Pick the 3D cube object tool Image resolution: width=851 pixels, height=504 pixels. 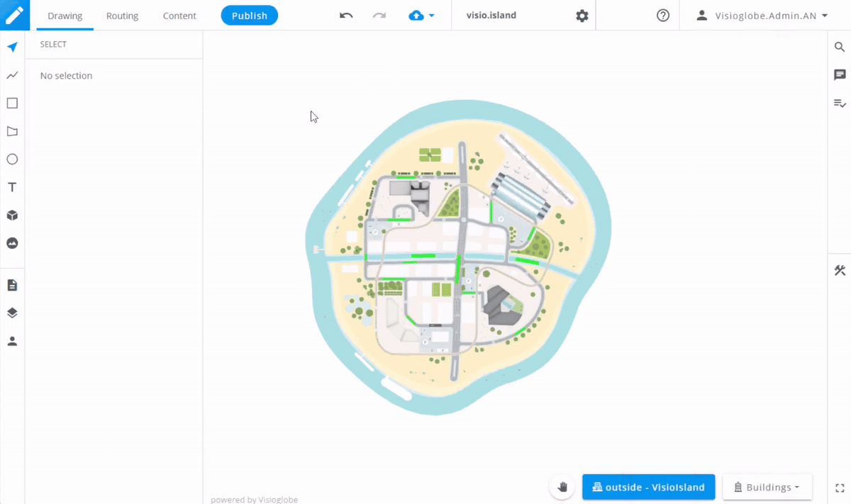12,215
